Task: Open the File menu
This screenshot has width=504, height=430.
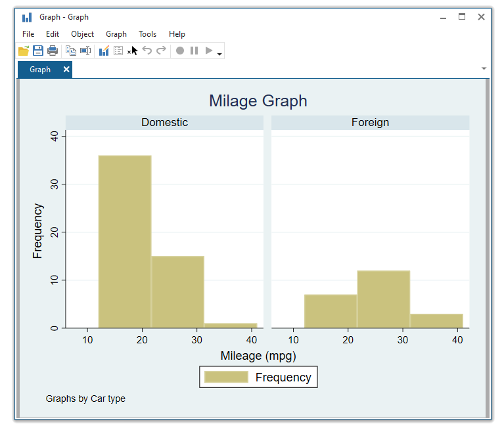Action: [28, 34]
